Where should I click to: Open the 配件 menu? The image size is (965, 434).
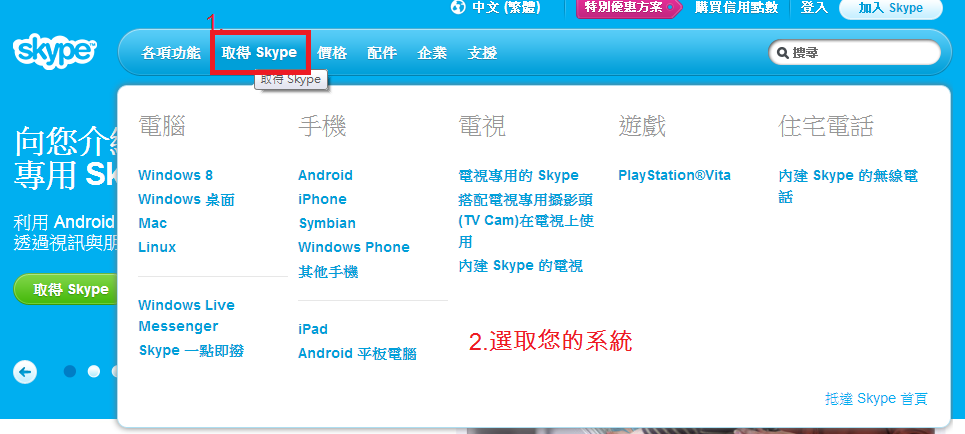(382, 53)
